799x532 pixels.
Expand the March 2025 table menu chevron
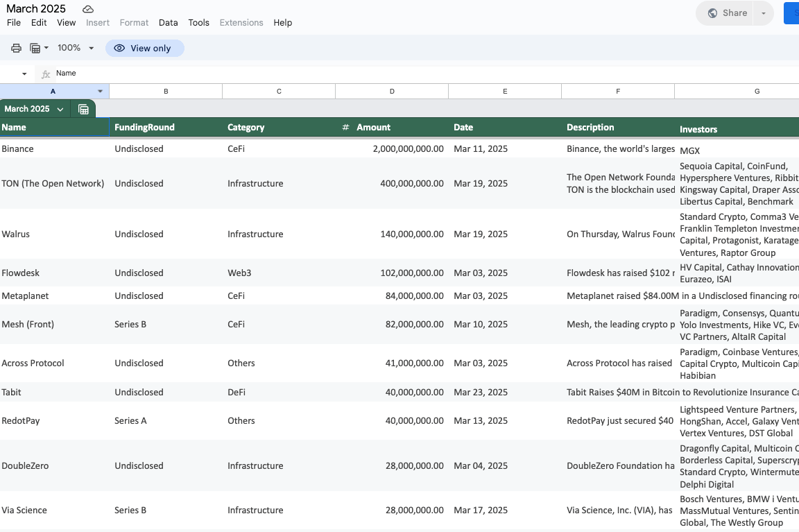pyautogui.click(x=60, y=109)
